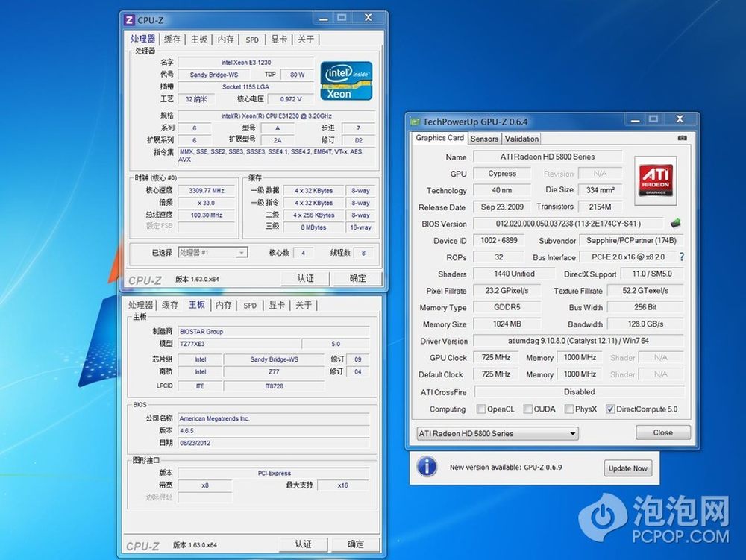Screen dimensions: 746x560
Task: Select the mainboard model TZ77XE3
Action: (239, 344)
